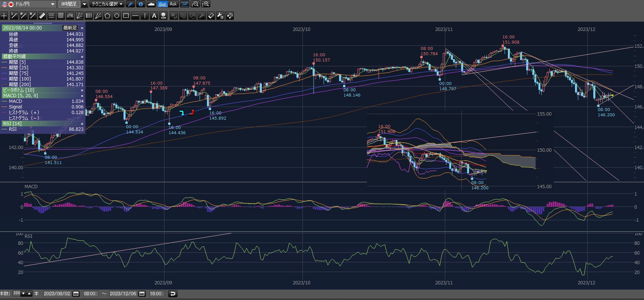
Task: Switch price display to Ask
Action: 173,4
